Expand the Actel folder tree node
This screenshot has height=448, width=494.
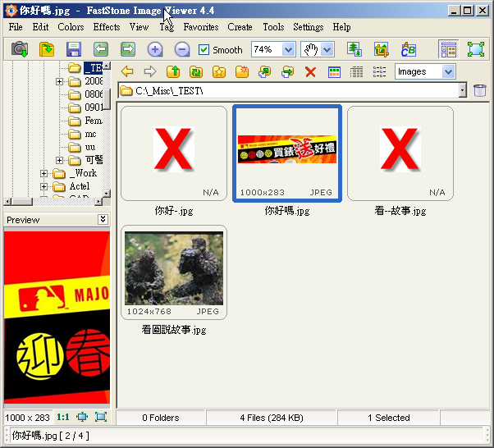pyautogui.click(x=43, y=186)
